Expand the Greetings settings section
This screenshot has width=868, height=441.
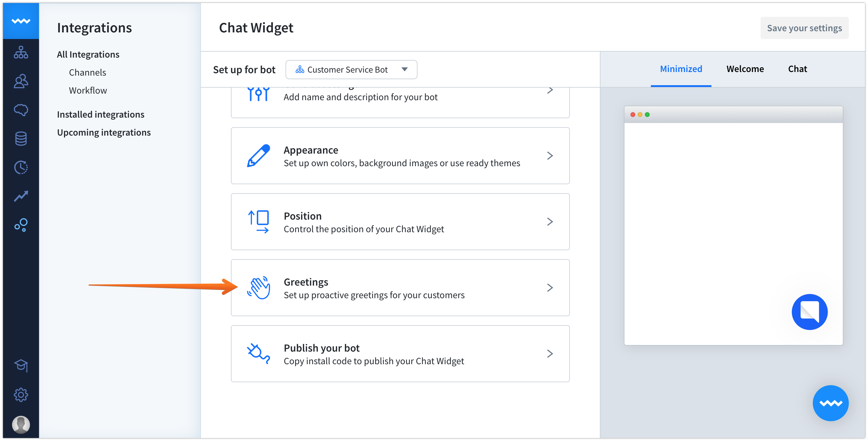click(400, 288)
